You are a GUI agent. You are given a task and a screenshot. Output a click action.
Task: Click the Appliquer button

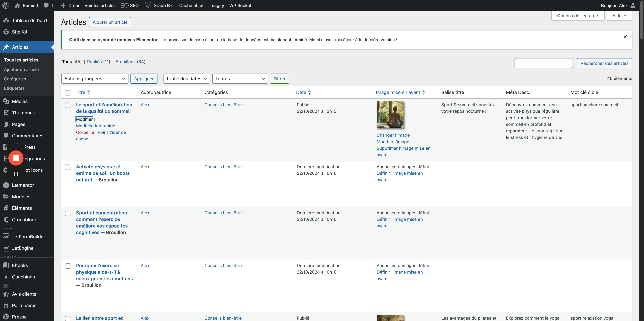pos(144,79)
